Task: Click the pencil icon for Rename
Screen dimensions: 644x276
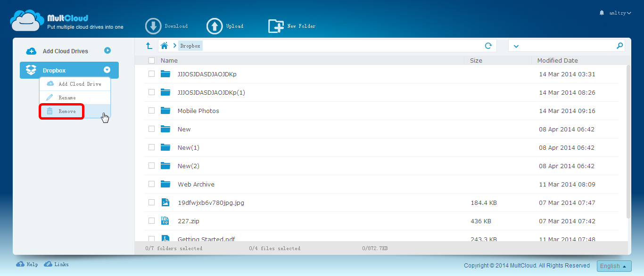Action: 50,97
